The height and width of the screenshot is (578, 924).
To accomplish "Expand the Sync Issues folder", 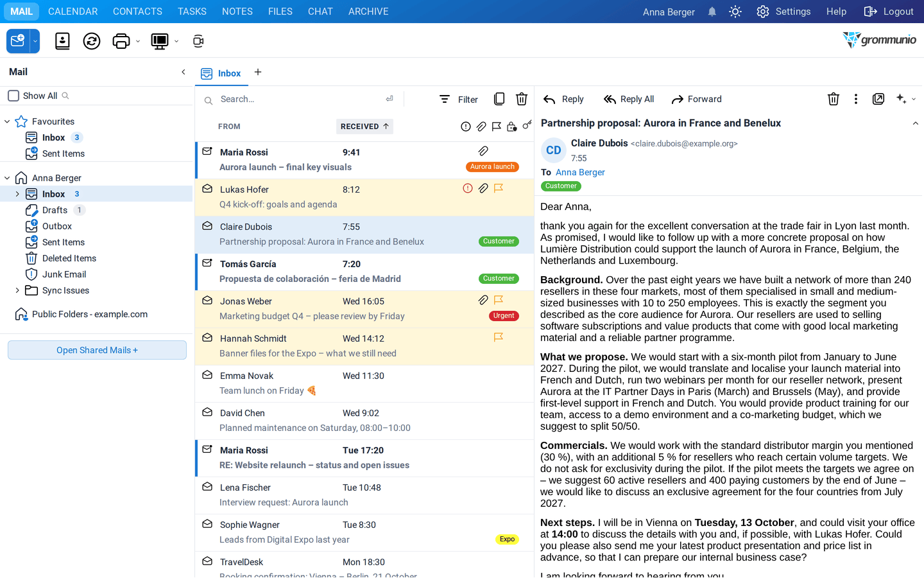I will 17,290.
